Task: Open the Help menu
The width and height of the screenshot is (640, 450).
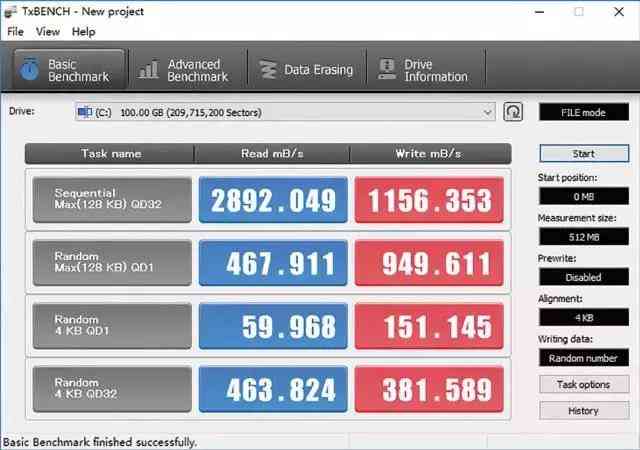Action: pos(83,31)
